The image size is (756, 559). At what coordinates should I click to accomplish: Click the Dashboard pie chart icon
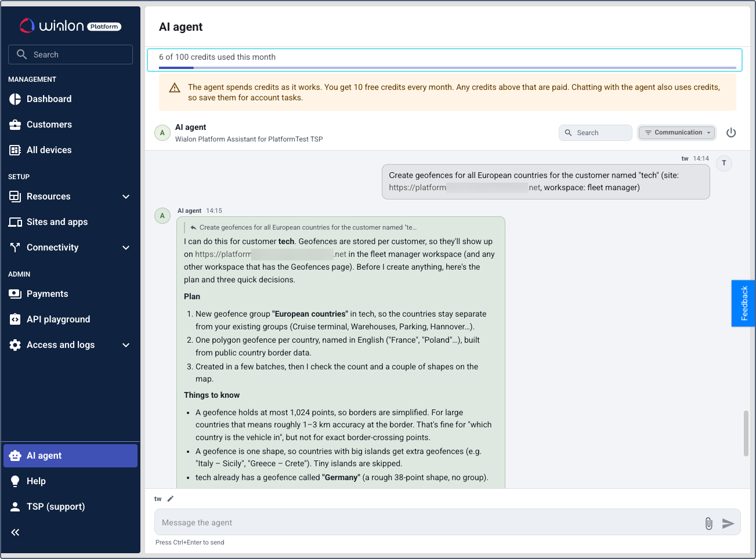(15, 99)
